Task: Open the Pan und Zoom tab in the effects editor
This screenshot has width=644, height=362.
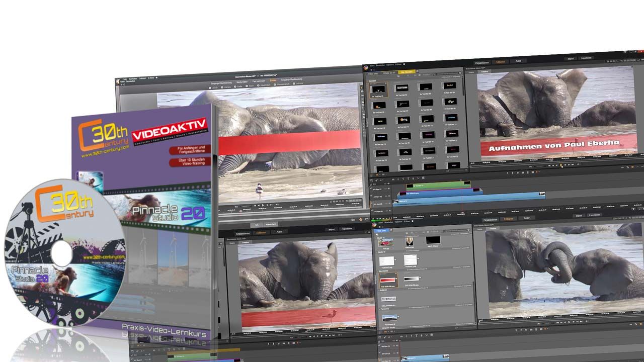Action: tap(259, 81)
